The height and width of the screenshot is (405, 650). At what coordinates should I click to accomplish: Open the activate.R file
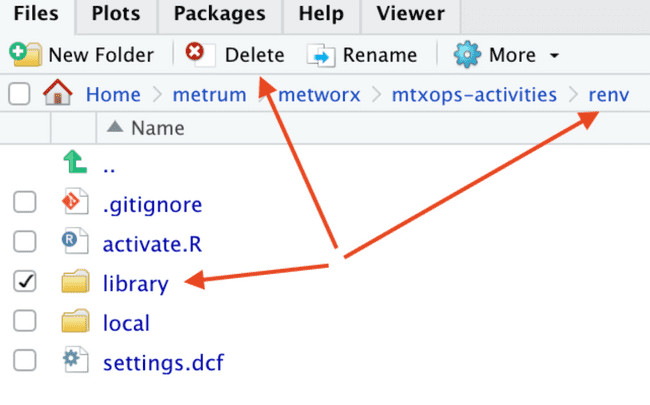[x=152, y=244]
